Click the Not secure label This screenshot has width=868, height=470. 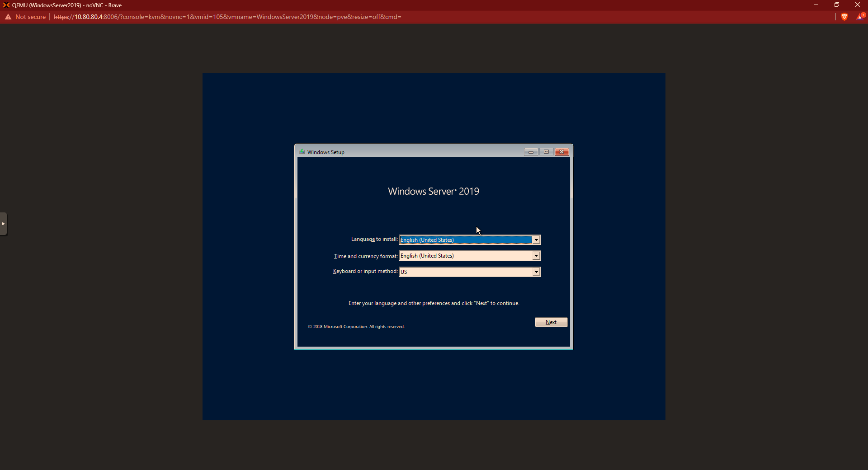point(30,17)
